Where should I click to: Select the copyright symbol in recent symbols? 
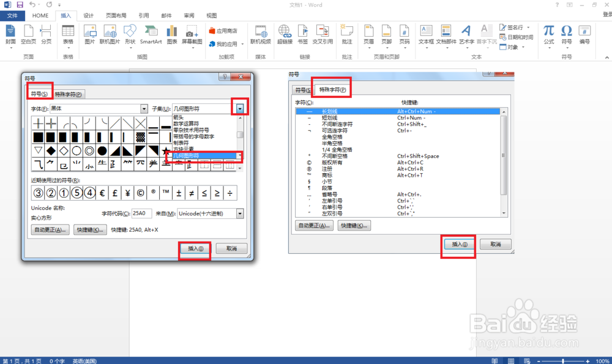tap(140, 193)
